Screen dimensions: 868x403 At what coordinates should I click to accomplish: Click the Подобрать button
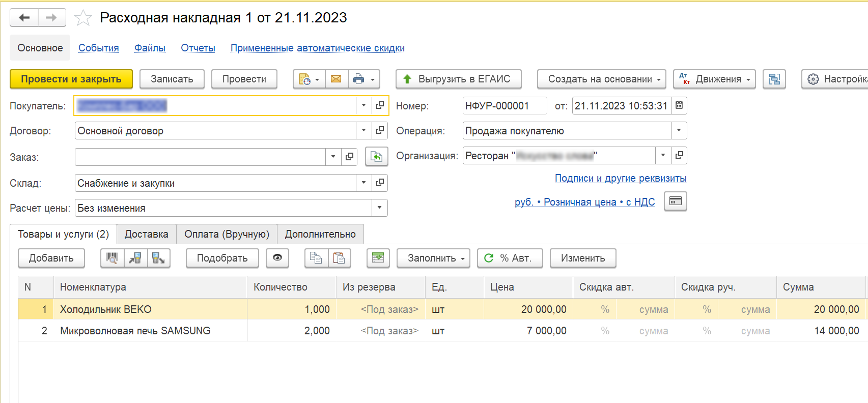(222, 258)
